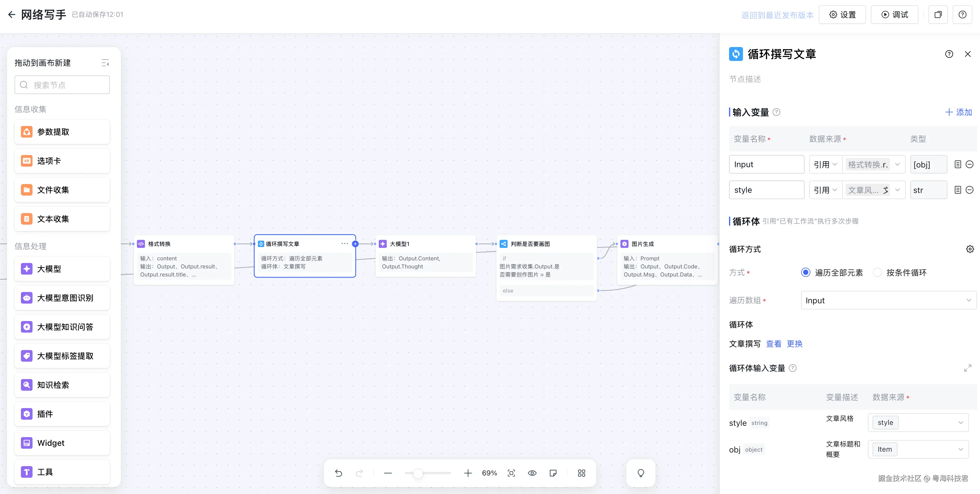Open the 遍历数组 Input dropdown
This screenshot has width=980, height=494.
[x=888, y=300]
